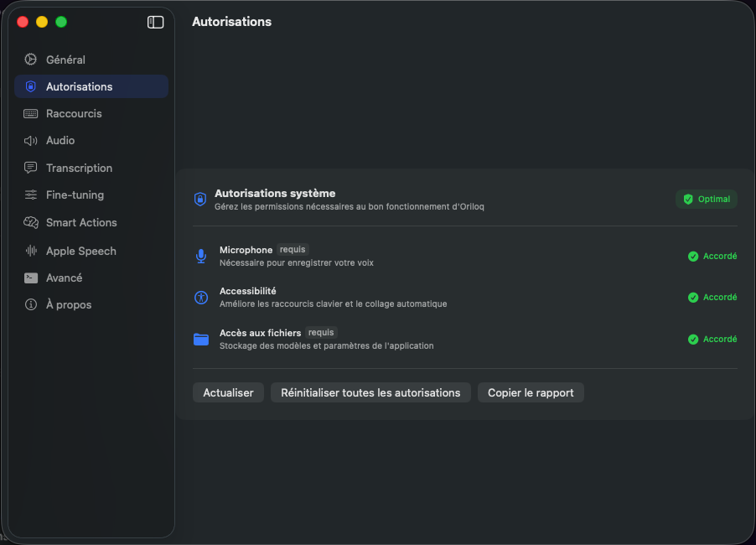Image resolution: width=756 pixels, height=545 pixels.
Task: Click the green zoom window button
Action: click(x=61, y=22)
